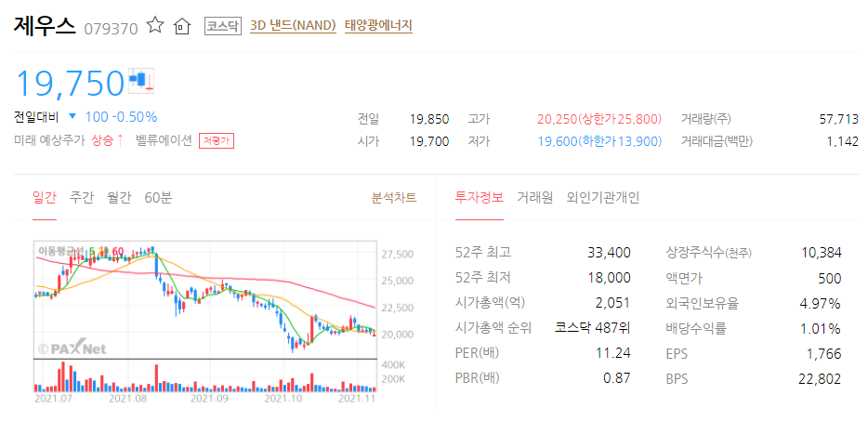Add 제우스 to favorites with star icon
Screen dimensions: 868x421
tap(155, 25)
